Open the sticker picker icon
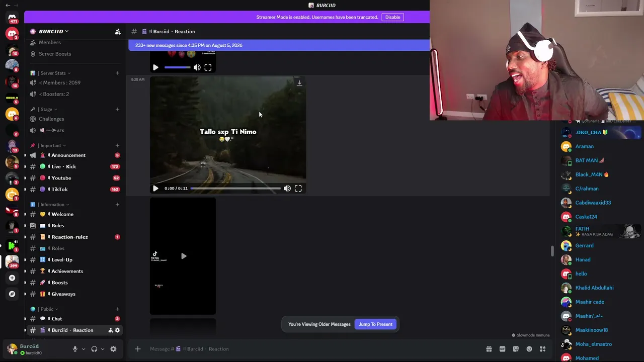The height and width of the screenshot is (362, 644). (x=516, y=349)
